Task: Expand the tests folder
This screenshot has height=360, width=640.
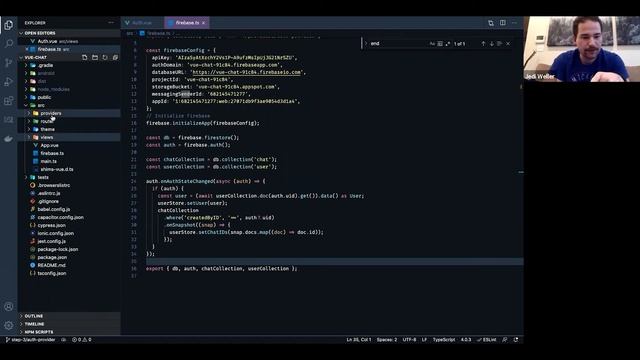Action: (x=43, y=177)
